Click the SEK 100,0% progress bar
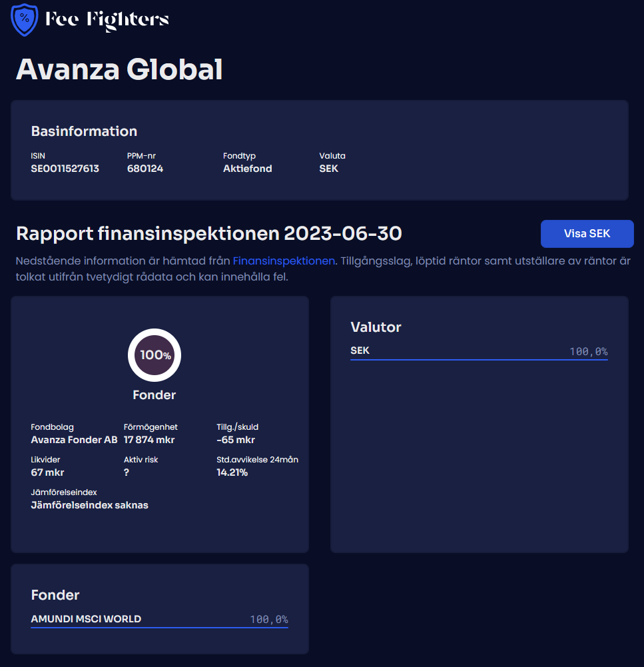This screenshot has height=667, width=644. coord(479,359)
